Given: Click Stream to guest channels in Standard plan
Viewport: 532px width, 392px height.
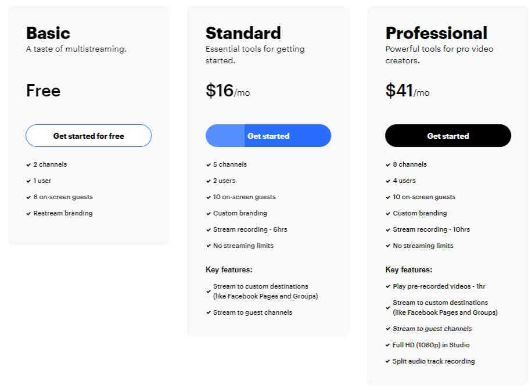Looking at the screenshot, I should [x=253, y=312].
